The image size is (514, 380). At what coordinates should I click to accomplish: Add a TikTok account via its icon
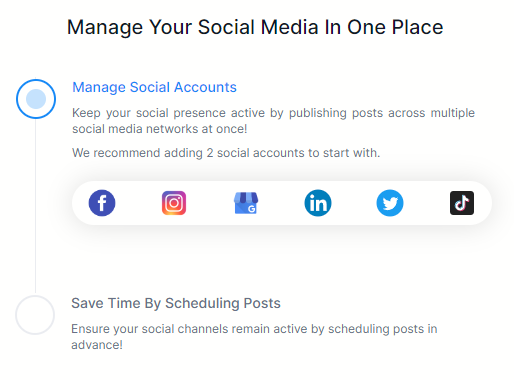pos(462,203)
